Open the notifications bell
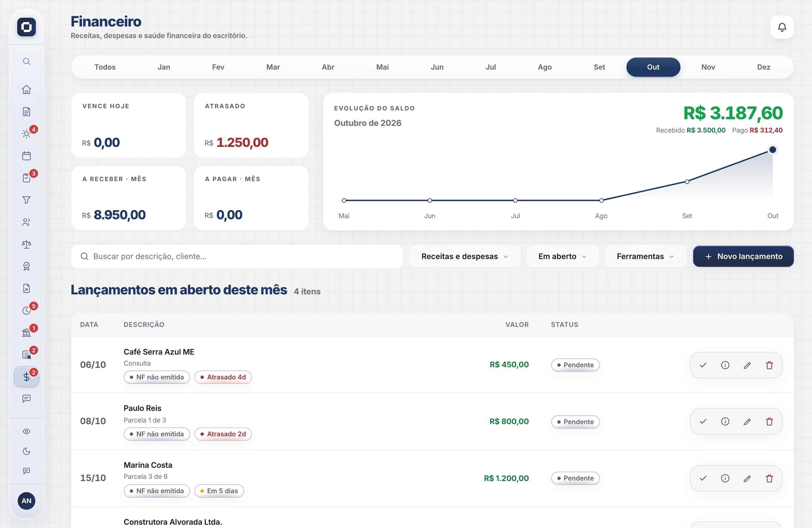Viewport: 812px width, 528px height. (x=782, y=27)
